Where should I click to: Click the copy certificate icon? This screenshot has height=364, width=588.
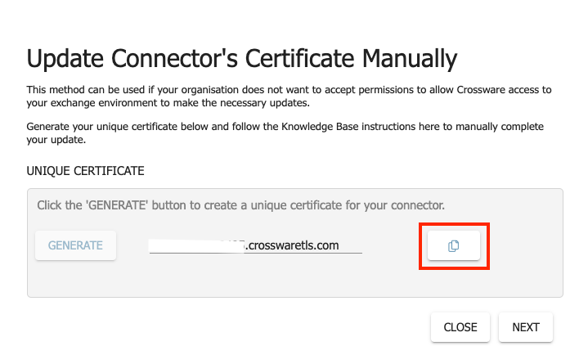point(454,245)
